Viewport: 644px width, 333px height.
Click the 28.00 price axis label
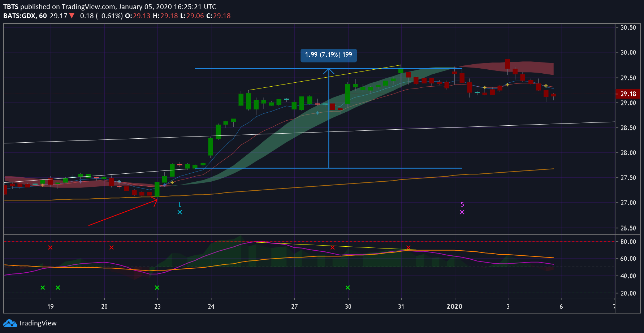628,153
